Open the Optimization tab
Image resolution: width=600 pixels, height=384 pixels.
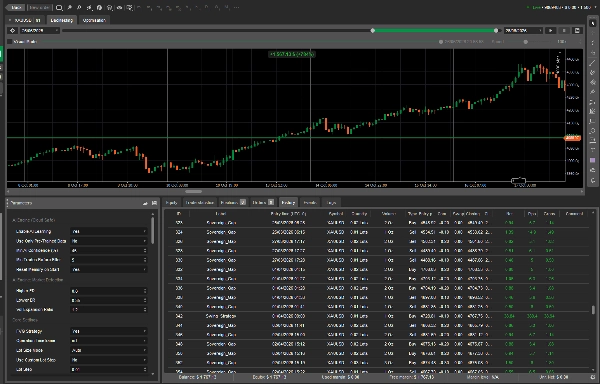pyautogui.click(x=94, y=20)
